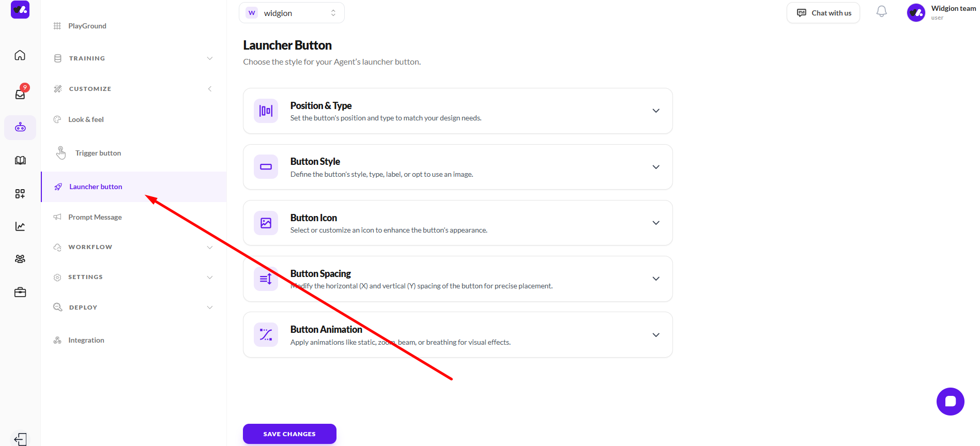Open the floating chat widget bubble
The height and width of the screenshot is (446, 980).
coord(950,402)
